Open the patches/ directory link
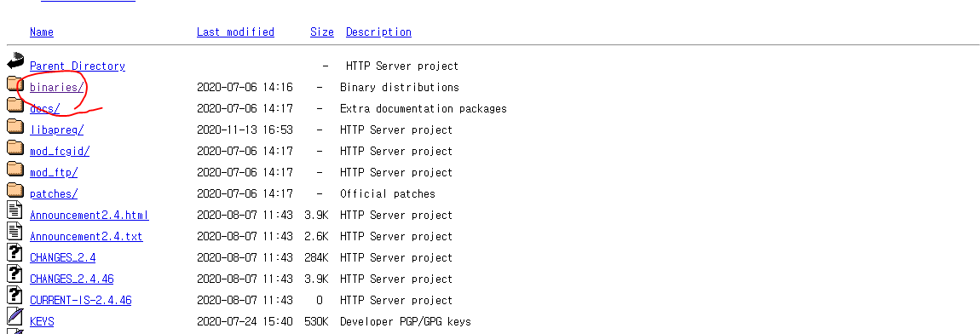980x334 pixels. coord(54,194)
